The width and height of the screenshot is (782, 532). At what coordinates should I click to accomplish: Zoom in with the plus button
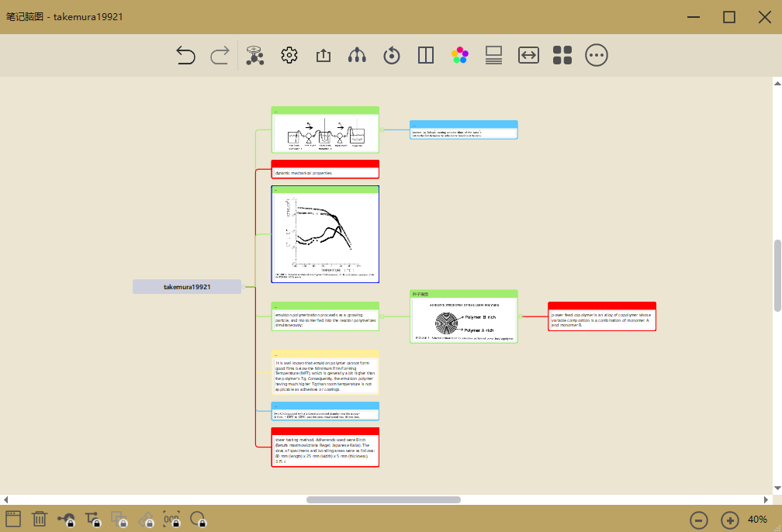(729, 520)
